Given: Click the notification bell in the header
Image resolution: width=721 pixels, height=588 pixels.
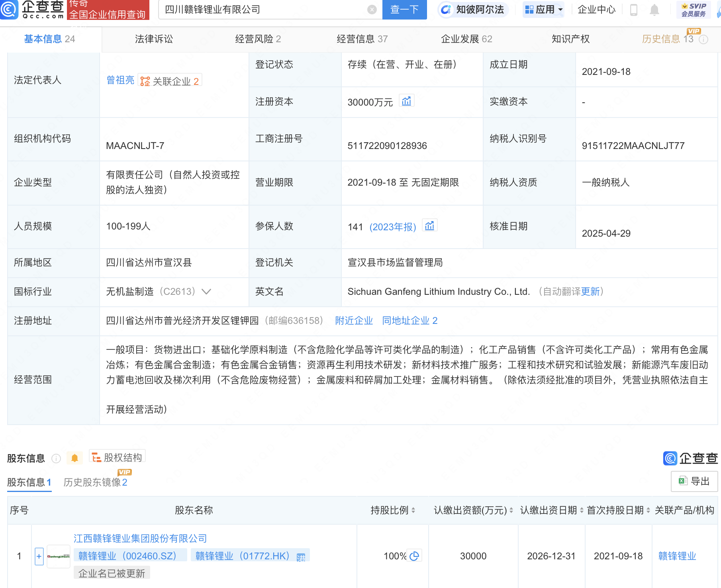Looking at the screenshot, I should 654,10.
